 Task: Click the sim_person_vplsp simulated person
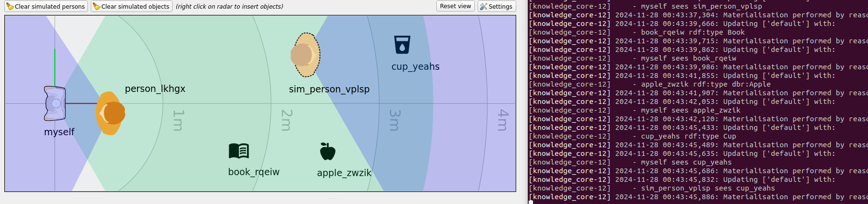305,55
